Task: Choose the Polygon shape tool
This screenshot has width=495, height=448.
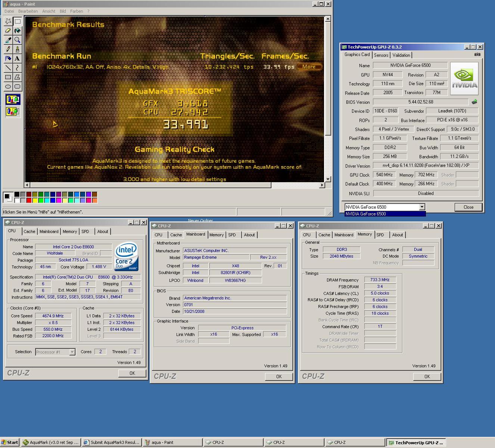Action: [x=18, y=77]
